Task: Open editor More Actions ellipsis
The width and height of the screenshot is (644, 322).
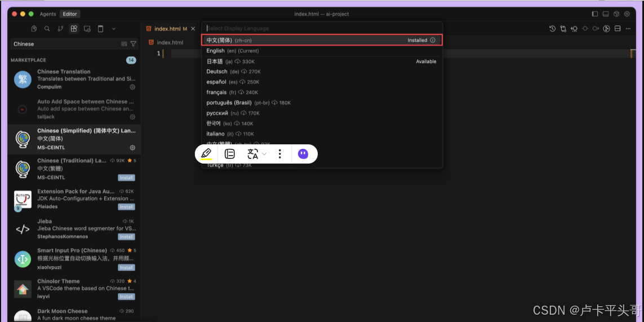Action: tap(628, 29)
